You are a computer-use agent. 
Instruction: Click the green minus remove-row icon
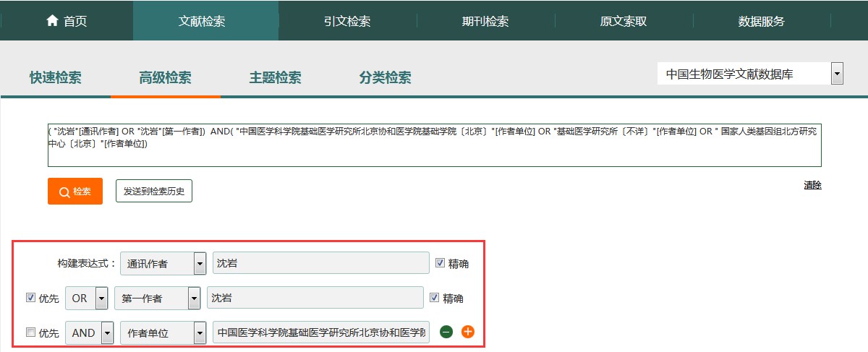tap(446, 332)
